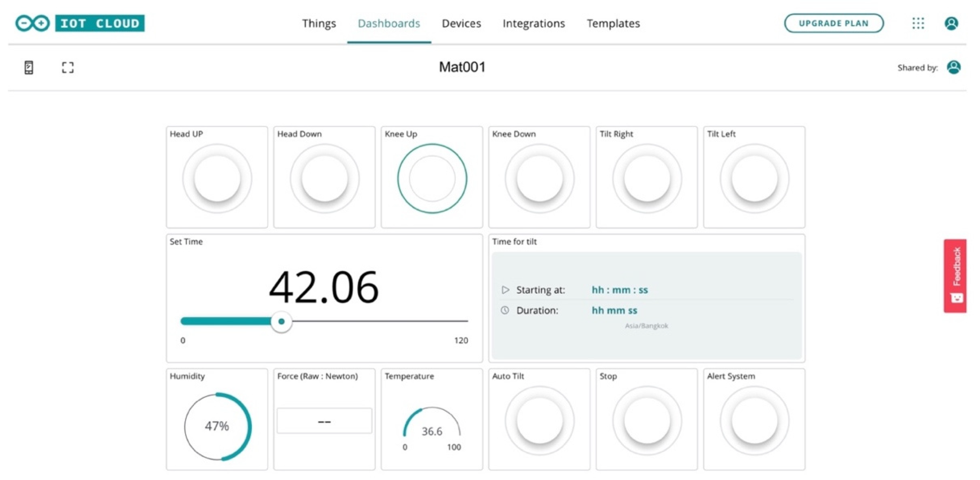Change the Asia/Bangkok timezone setting
This screenshot has width=980, height=480.
coord(646,326)
